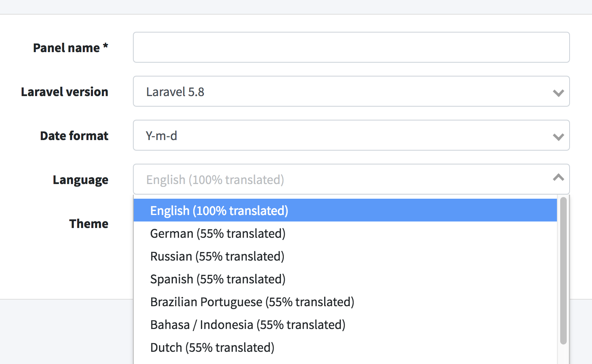Click the "Theme" field label
The width and height of the screenshot is (592, 364).
(88, 224)
